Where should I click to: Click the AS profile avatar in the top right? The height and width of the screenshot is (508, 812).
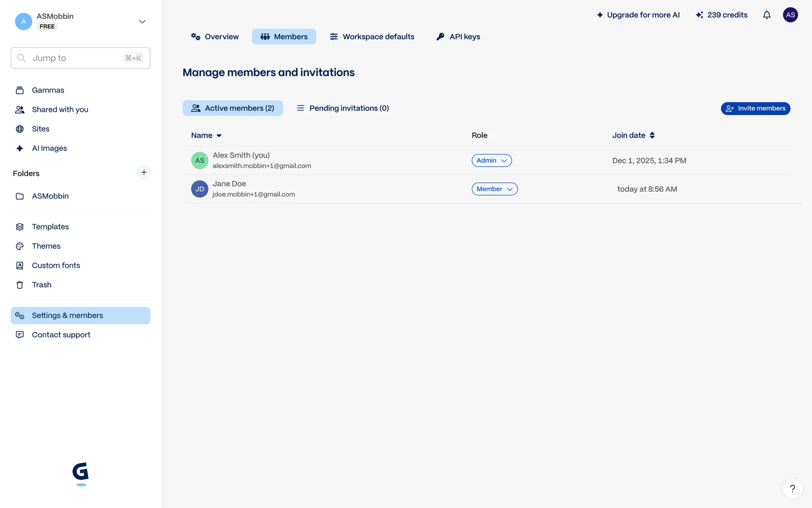click(790, 15)
